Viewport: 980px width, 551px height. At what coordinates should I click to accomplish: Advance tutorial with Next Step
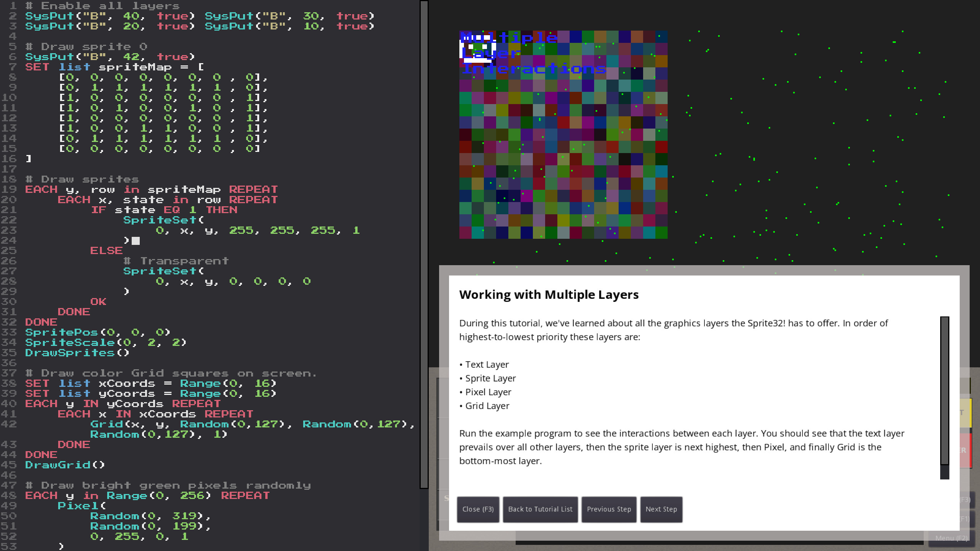[x=661, y=509]
